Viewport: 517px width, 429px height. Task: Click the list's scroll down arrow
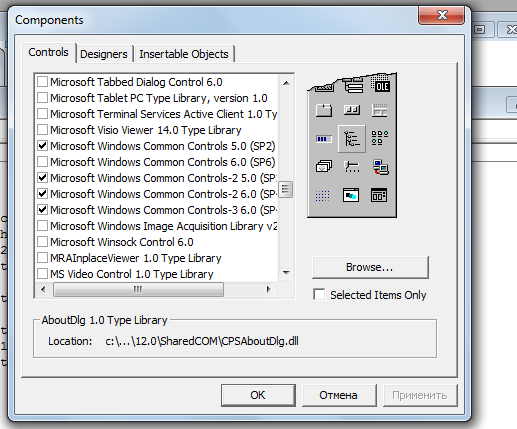click(x=286, y=273)
